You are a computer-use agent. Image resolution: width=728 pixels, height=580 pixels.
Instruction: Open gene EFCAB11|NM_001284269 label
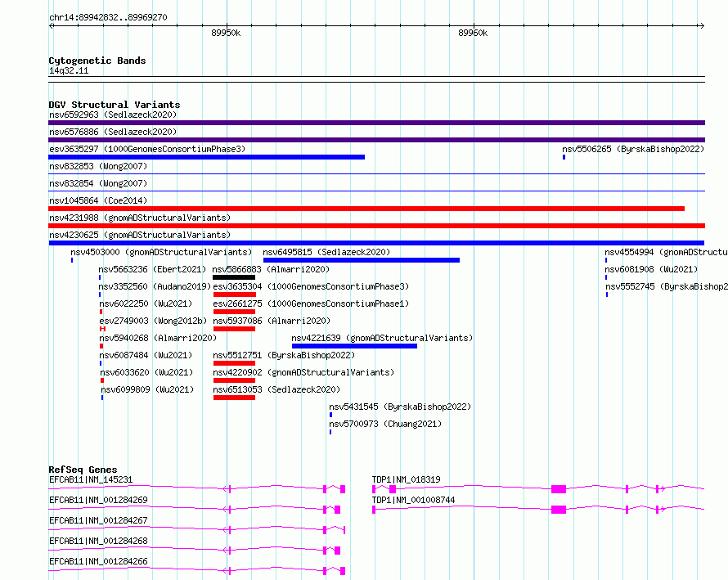tap(98, 500)
